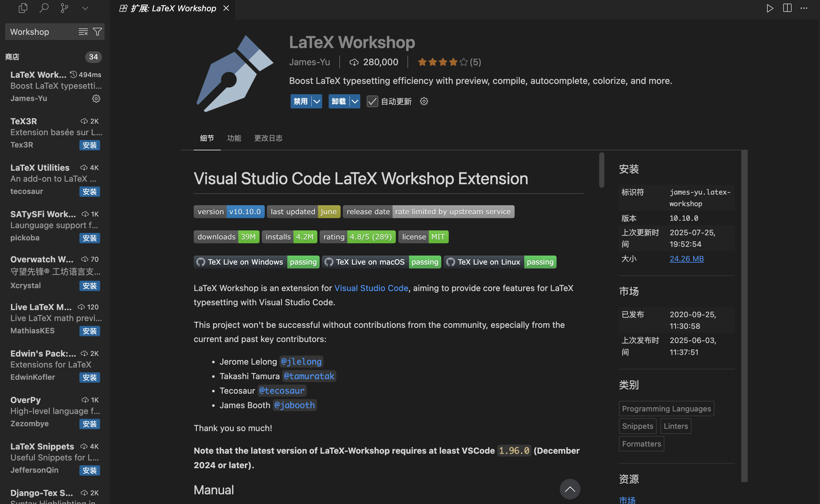The image size is (820, 504).
Task: Install Edwin's Pack extension
Action: 90,377
